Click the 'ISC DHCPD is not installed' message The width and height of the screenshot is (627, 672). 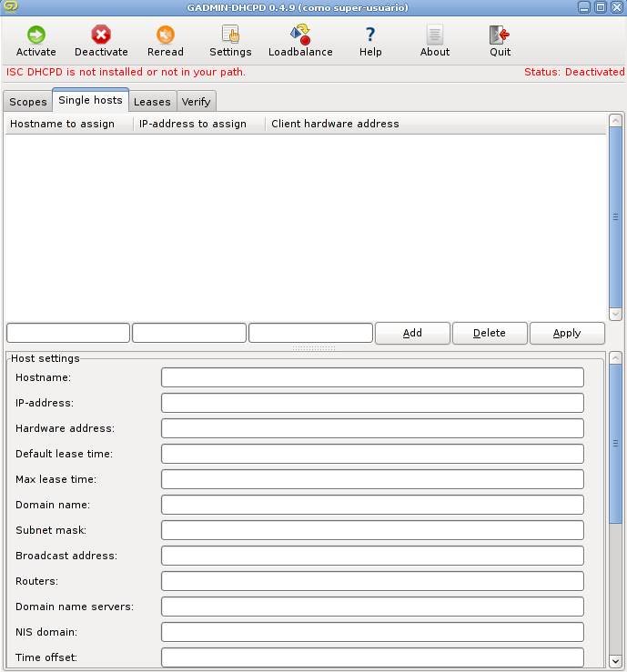pyautogui.click(x=126, y=72)
